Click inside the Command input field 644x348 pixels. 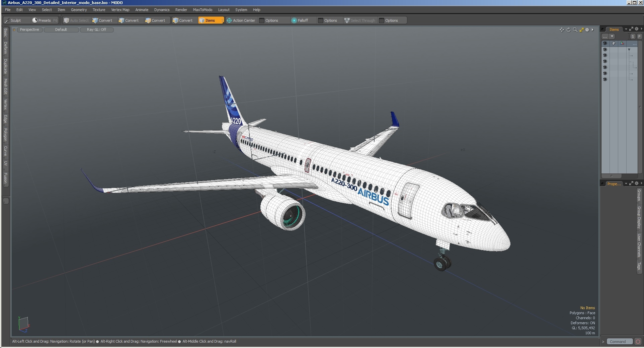[620, 341]
